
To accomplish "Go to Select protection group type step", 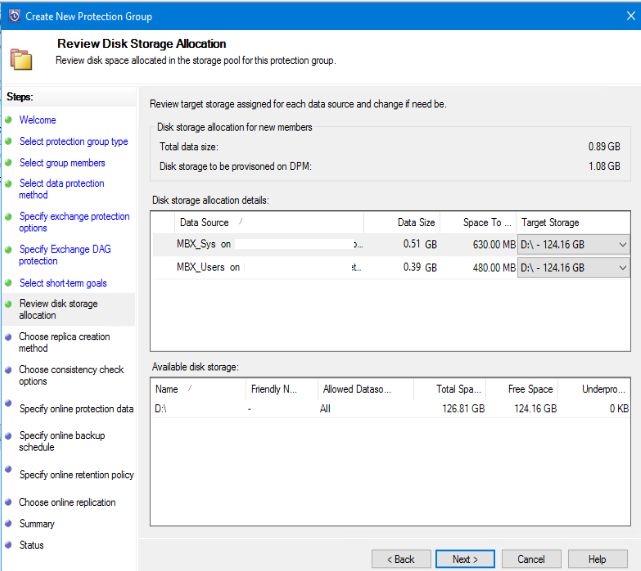I will pos(73,142).
